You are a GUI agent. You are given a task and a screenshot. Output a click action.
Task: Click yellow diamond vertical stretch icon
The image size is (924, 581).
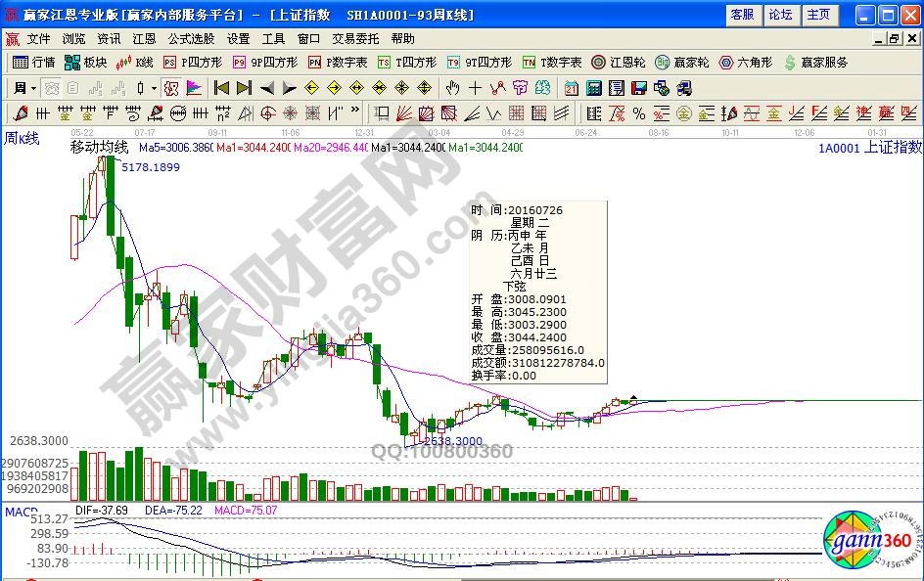tap(424, 88)
